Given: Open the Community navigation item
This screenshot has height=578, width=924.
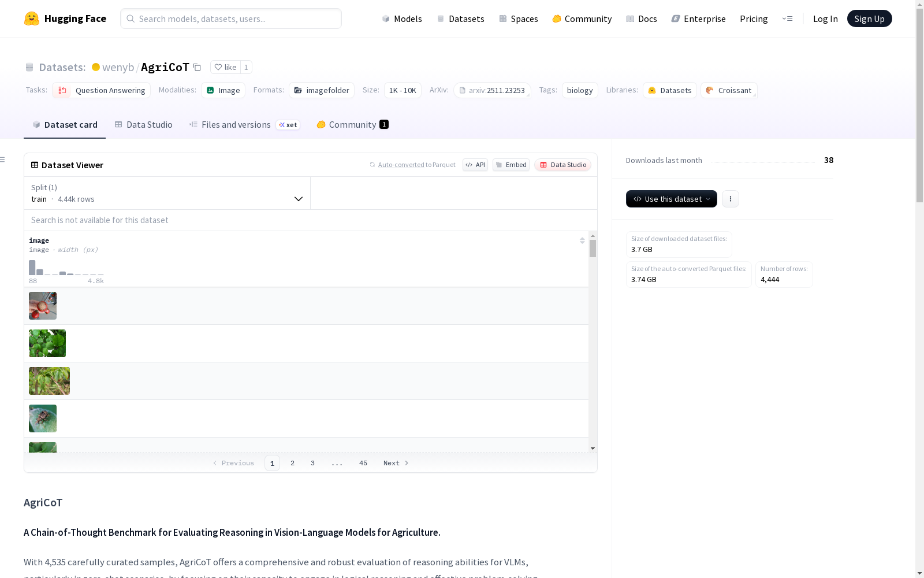Looking at the screenshot, I should pyautogui.click(x=582, y=18).
